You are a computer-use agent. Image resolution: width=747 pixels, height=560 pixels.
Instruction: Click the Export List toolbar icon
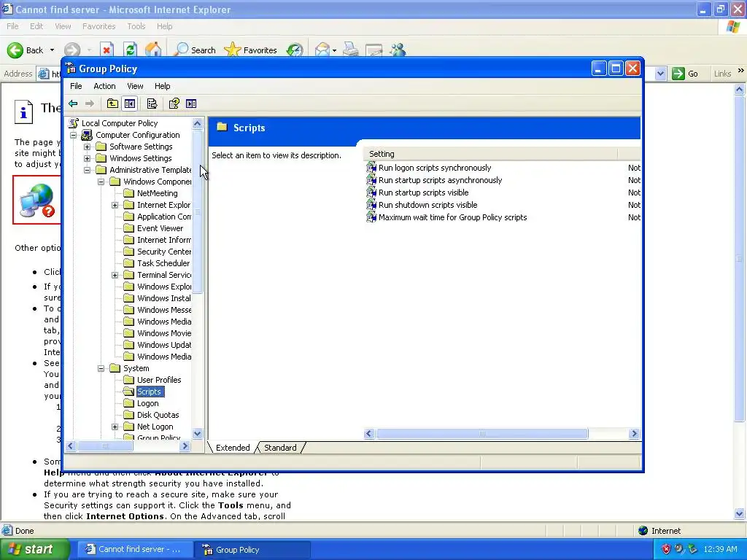(x=152, y=104)
